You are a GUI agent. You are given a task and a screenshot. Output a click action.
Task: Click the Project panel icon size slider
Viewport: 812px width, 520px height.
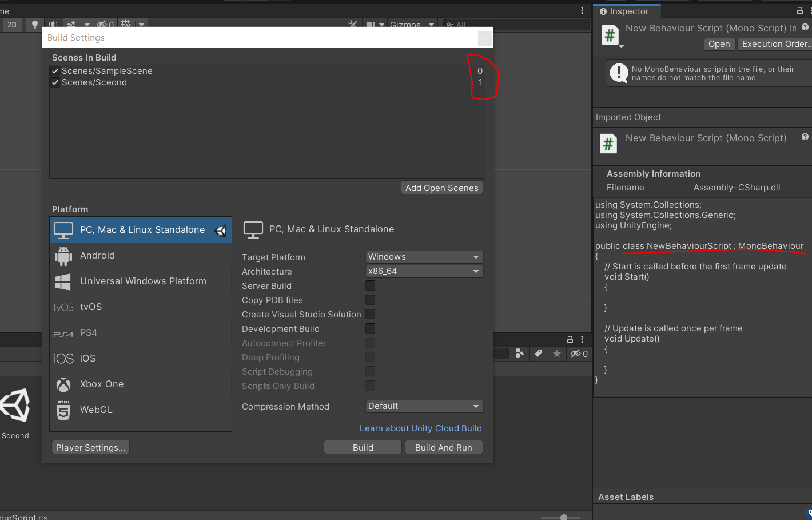[x=563, y=517]
